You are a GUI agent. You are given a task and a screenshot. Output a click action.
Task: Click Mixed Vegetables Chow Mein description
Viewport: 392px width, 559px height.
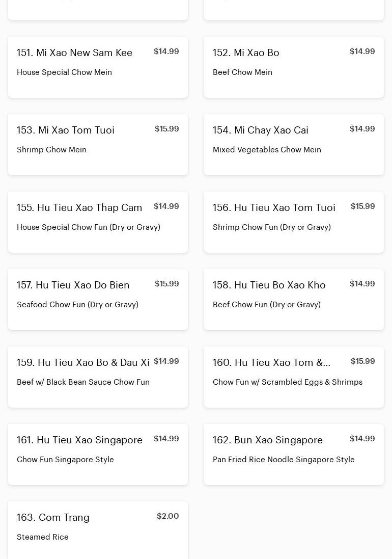tap(267, 150)
